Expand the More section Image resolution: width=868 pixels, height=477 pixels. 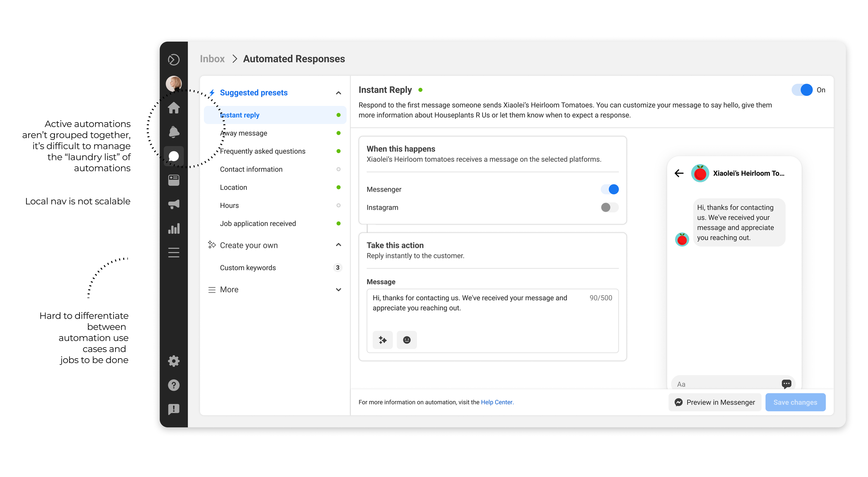coord(339,290)
